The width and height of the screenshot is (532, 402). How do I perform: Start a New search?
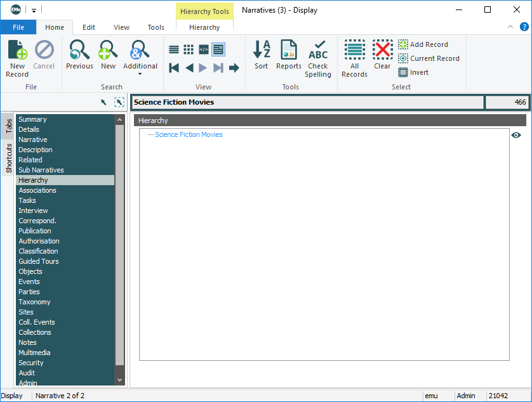click(x=109, y=55)
